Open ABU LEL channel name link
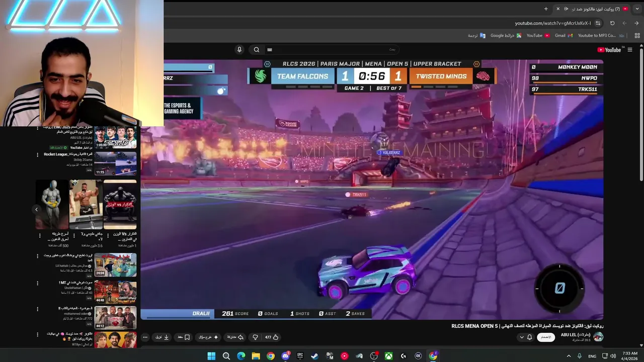The image size is (644, 362). click(575, 335)
